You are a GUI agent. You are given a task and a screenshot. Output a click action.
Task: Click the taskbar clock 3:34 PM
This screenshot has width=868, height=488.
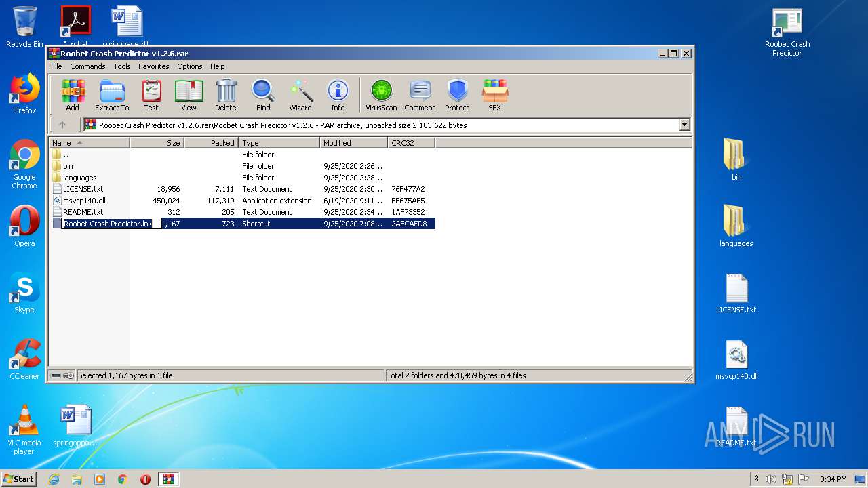(x=833, y=479)
